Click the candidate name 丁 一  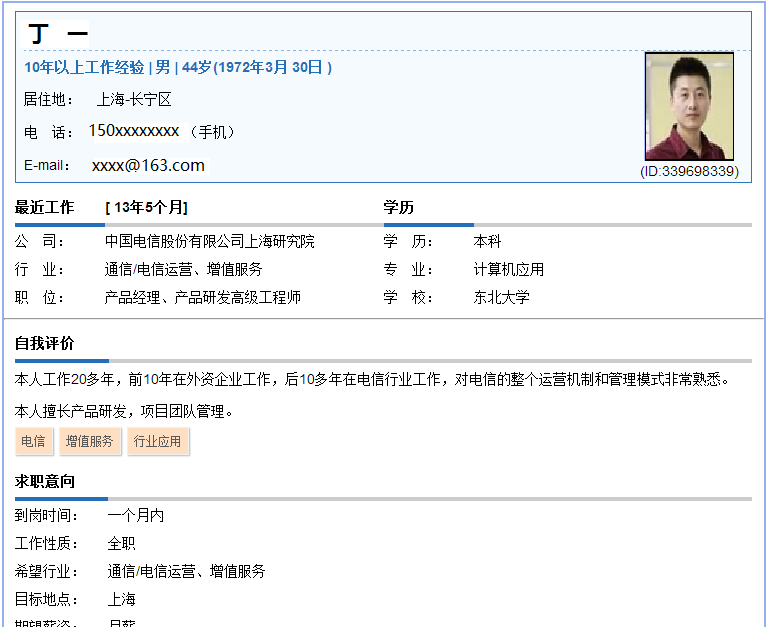[58, 34]
